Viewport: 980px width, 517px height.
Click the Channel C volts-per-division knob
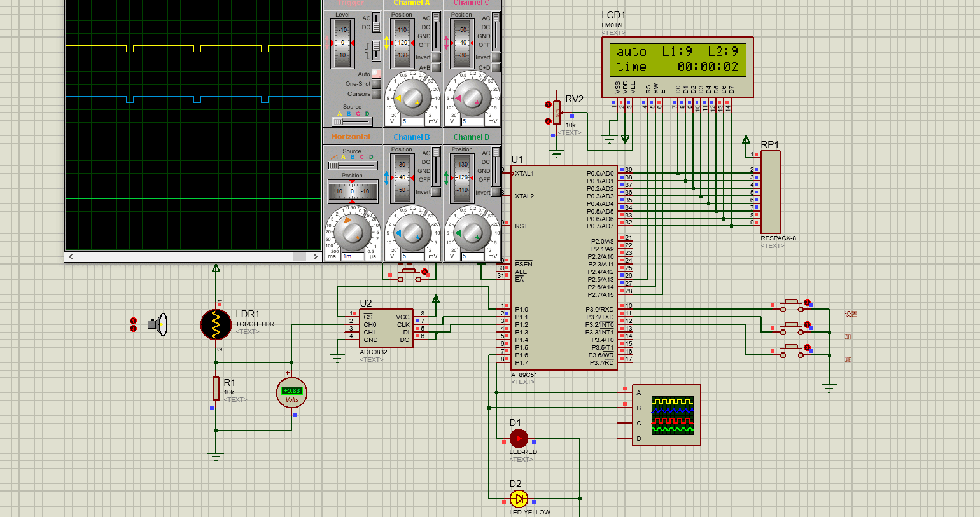(x=472, y=98)
